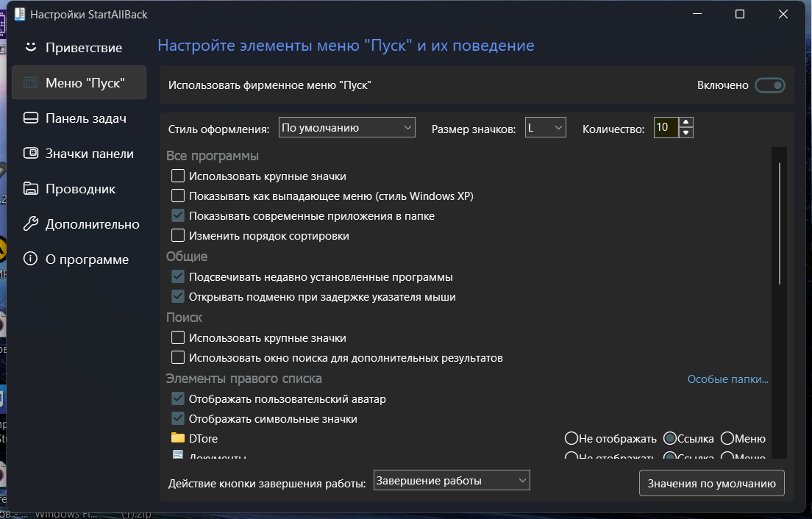
Task: Open the О программе section
Action: click(x=87, y=259)
